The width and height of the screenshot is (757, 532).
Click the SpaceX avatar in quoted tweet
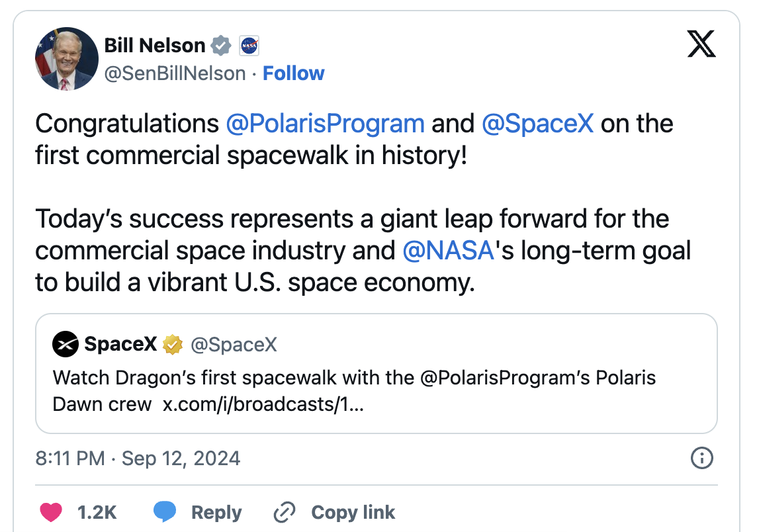[x=66, y=344]
